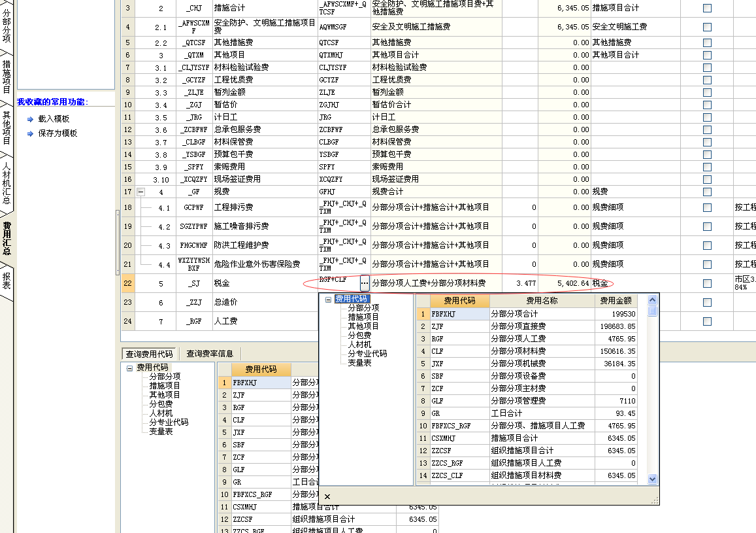756x533 pixels.
Task: Select 措施项目 in bottom panel tree
Action: [165, 385]
